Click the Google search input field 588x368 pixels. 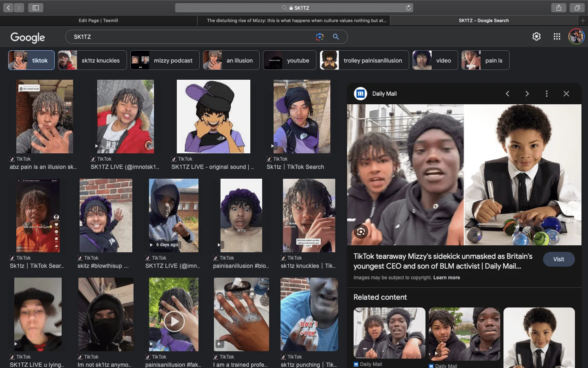pyautogui.click(x=192, y=37)
